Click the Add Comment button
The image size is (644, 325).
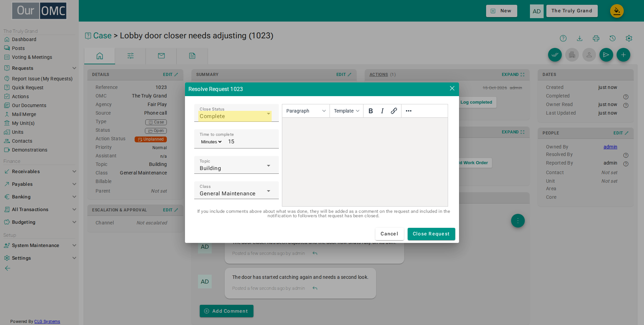(x=226, y=311)
